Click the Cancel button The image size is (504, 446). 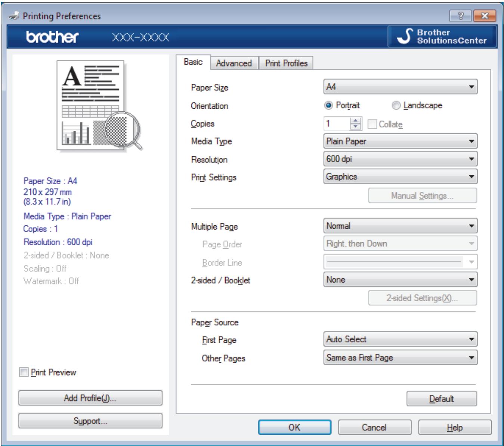tap(374, 427)
